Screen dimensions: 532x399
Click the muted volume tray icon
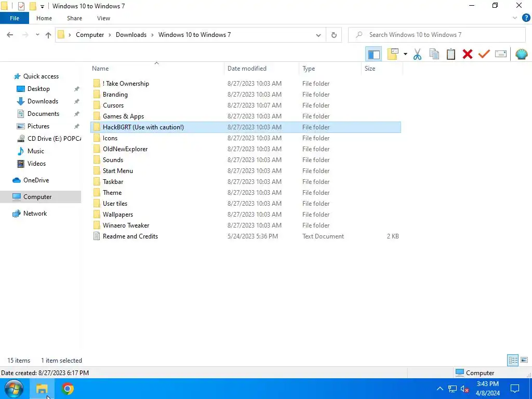tap(464, 389)
